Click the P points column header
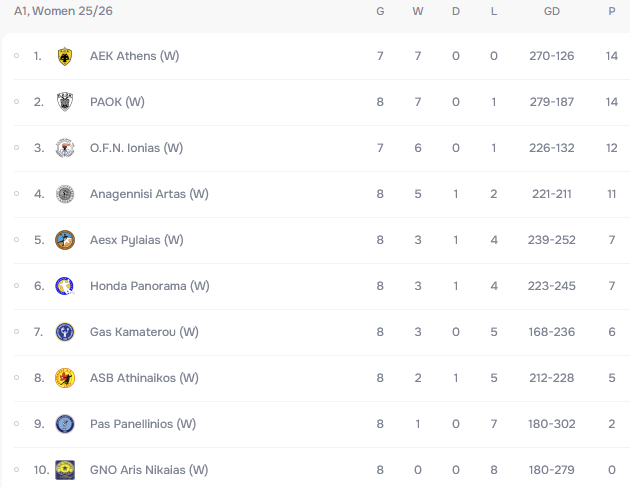Viewport: 630px width, 487px height. 612,11
